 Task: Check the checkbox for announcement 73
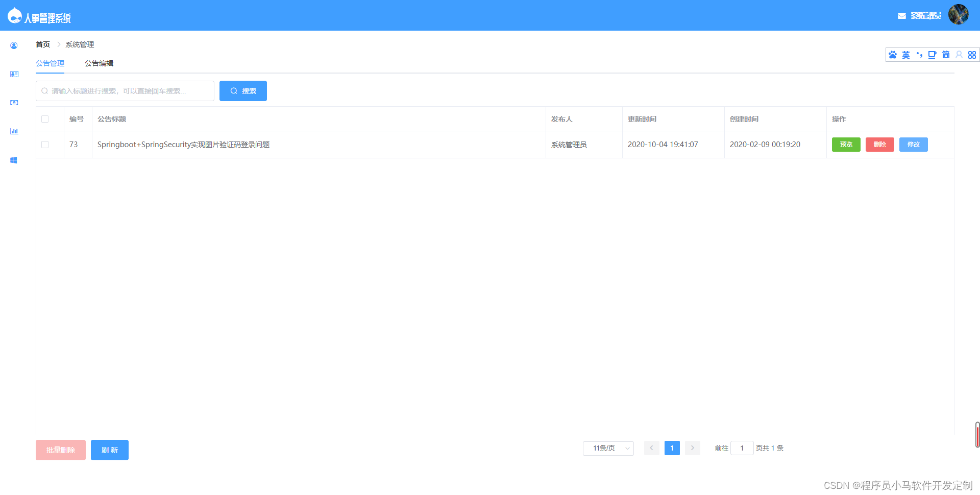pyautogui.click(x=45, y=144)
